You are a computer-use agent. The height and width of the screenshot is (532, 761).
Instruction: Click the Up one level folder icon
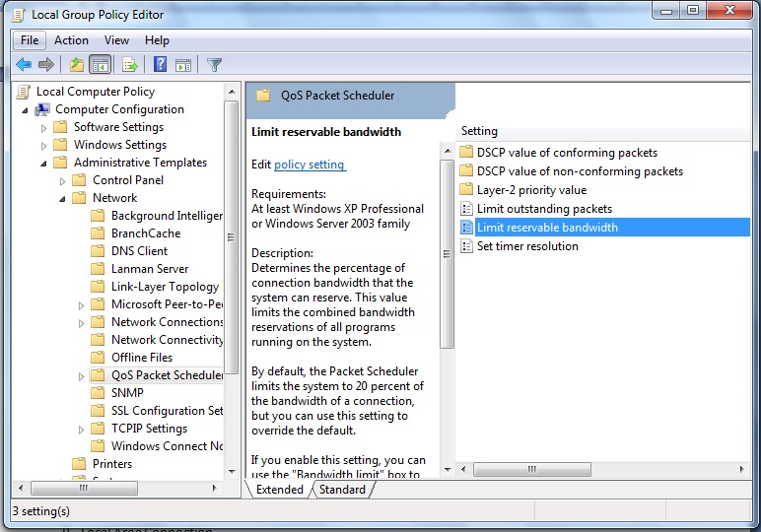77,64
